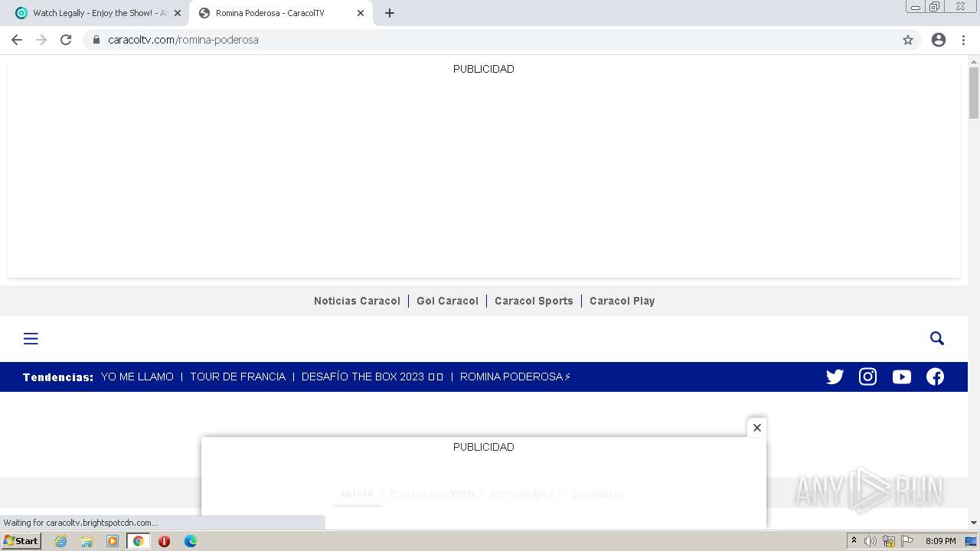Click the page vertical scrollbar thumb

point(974,93)
